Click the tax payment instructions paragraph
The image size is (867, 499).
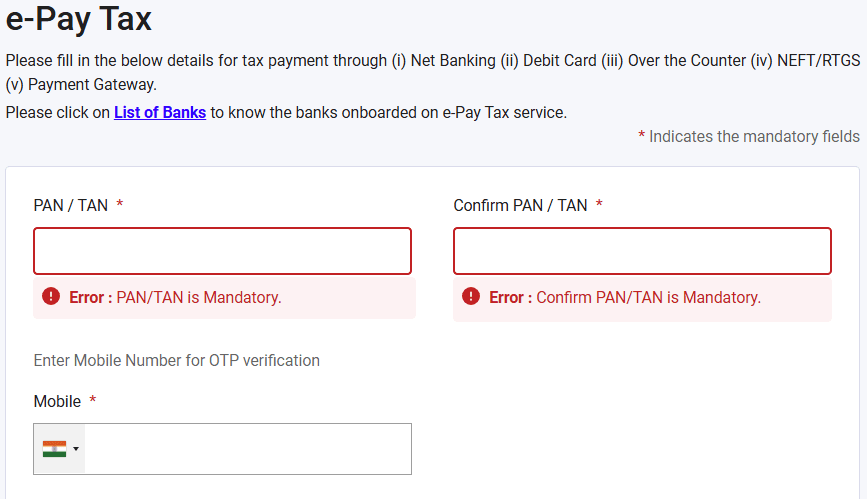tap(433, 72)
